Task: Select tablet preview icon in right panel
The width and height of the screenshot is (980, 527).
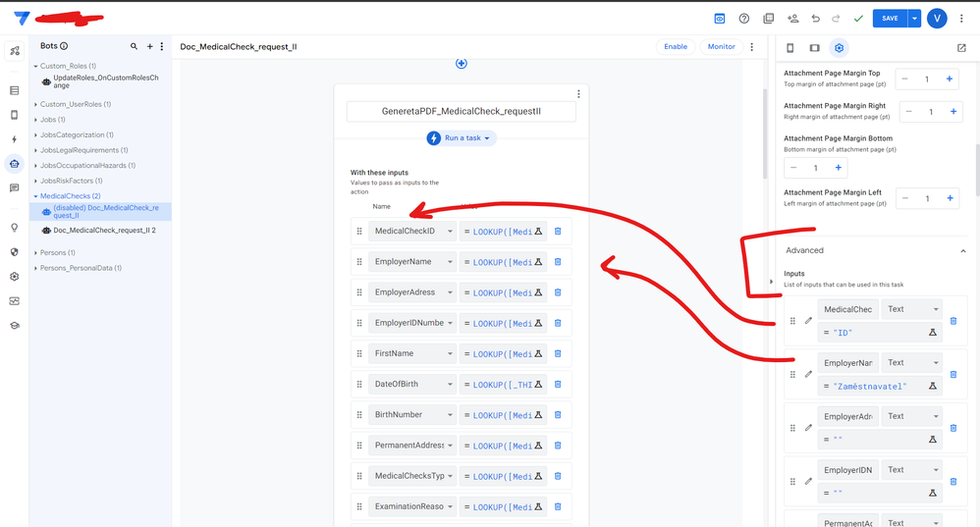Action: pos(814,48)
